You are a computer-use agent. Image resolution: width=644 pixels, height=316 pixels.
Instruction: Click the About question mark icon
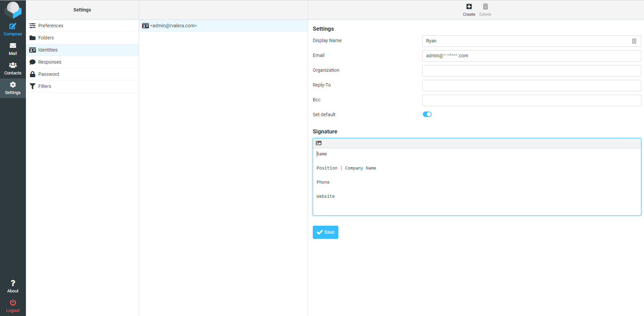coord(13,283)
